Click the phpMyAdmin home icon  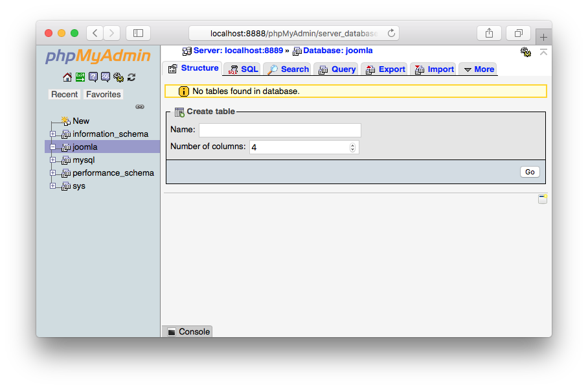pyautogui.click(x=67, y=77)
